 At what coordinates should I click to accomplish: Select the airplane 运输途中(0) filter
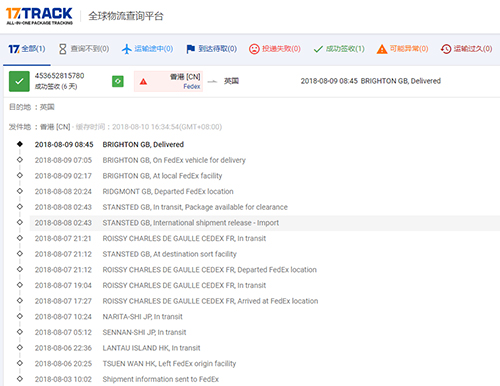click(147, 49)
